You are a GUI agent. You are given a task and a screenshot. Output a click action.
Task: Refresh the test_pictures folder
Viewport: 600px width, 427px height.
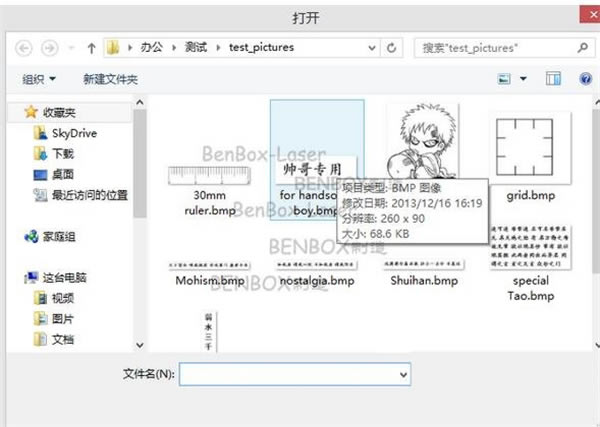coord(391,48)
